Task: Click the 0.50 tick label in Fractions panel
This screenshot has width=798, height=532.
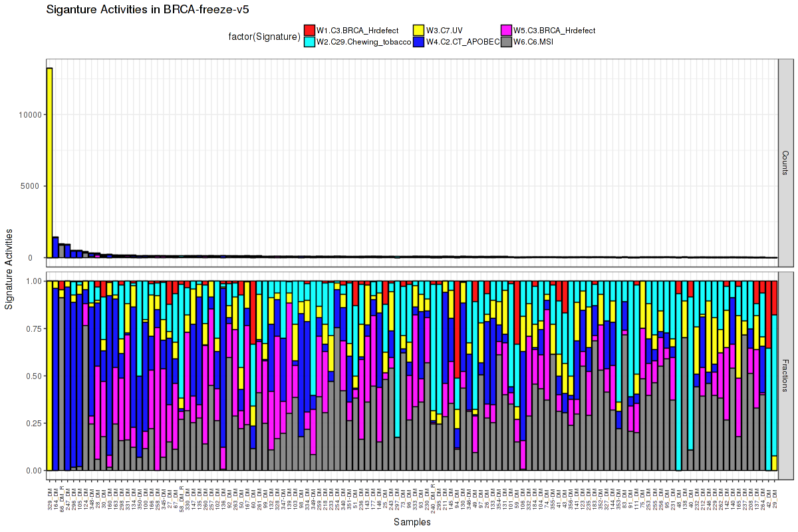Action: tap(33, 376)
